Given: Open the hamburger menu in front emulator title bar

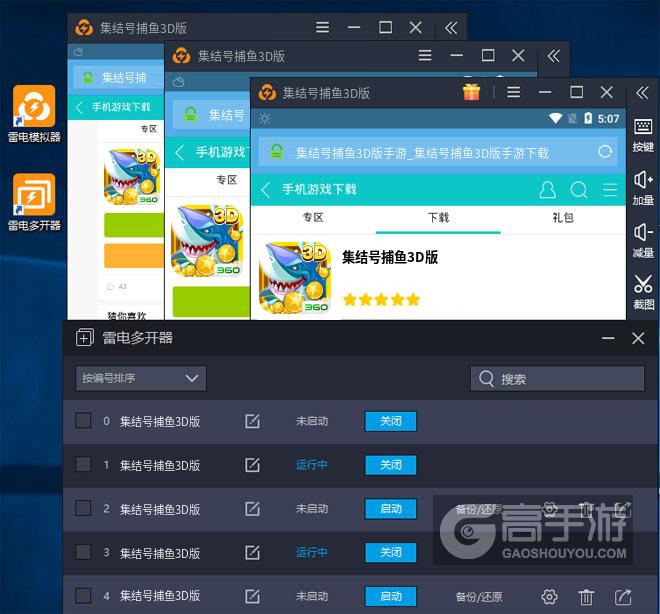Looking at the screenshot, I should pyautogui.click(x=513, y=92).
